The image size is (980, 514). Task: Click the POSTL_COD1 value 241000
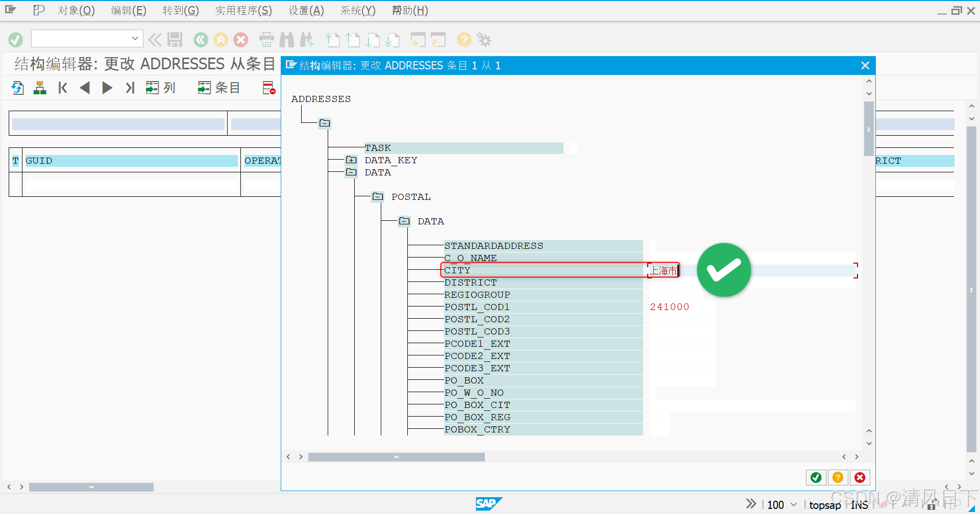(669, 307)
